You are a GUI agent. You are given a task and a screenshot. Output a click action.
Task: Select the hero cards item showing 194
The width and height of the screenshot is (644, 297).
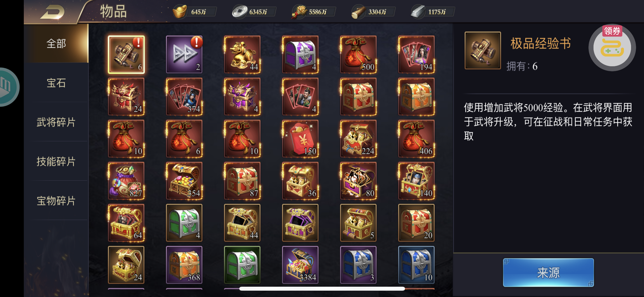tap(416, 54)
